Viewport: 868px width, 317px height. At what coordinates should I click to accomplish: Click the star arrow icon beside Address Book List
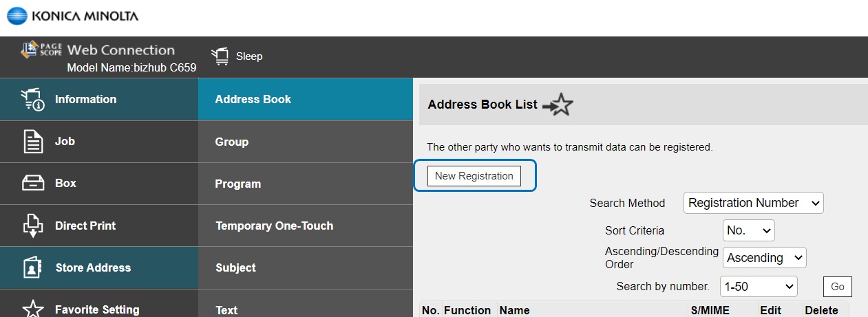[558, 105]
